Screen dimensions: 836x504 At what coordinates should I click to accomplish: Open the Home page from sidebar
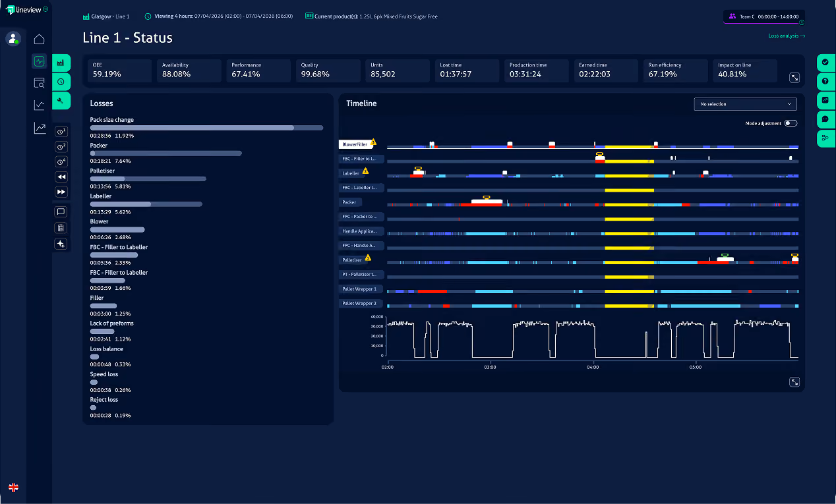coord(40,39)
